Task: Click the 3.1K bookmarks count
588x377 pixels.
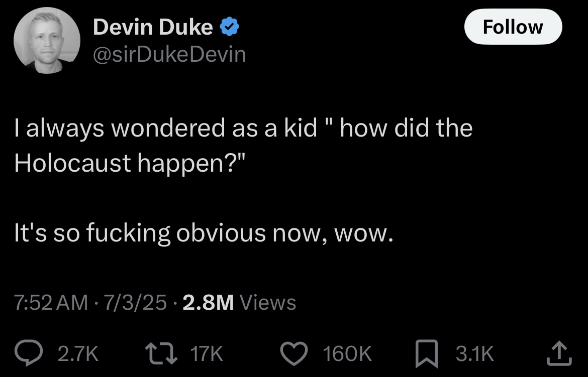Action: (475, 354)
